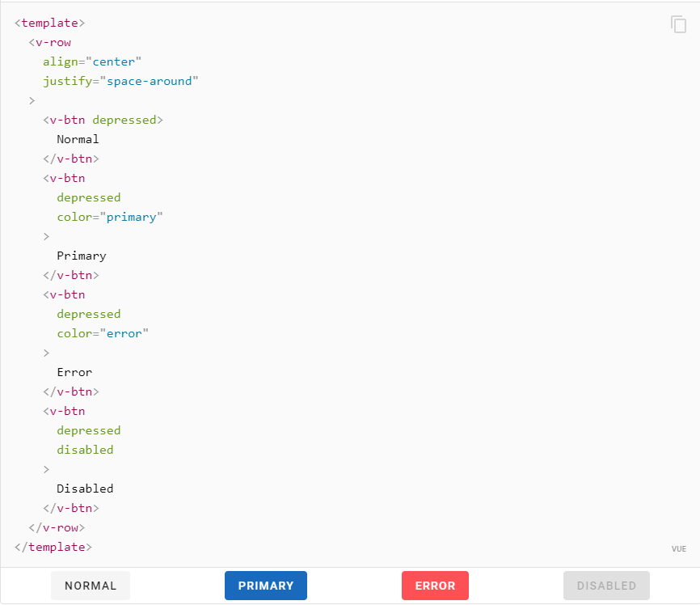Click the greyed-out DISABLED button

point(606,586)
